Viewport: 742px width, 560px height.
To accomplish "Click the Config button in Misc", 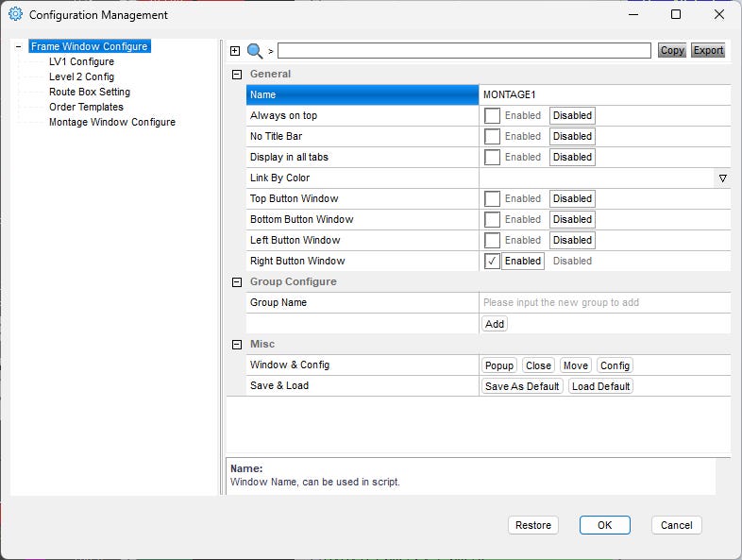I will 615,365.
